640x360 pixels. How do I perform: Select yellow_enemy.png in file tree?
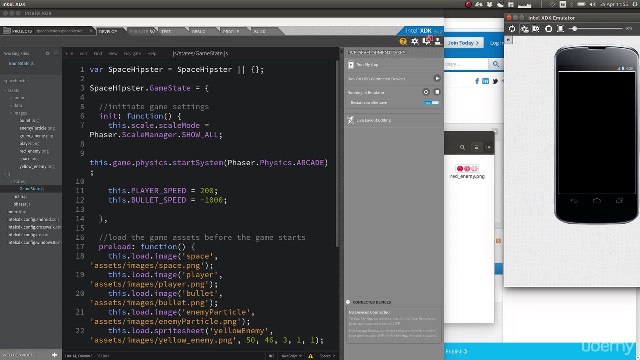click(37, 167)
